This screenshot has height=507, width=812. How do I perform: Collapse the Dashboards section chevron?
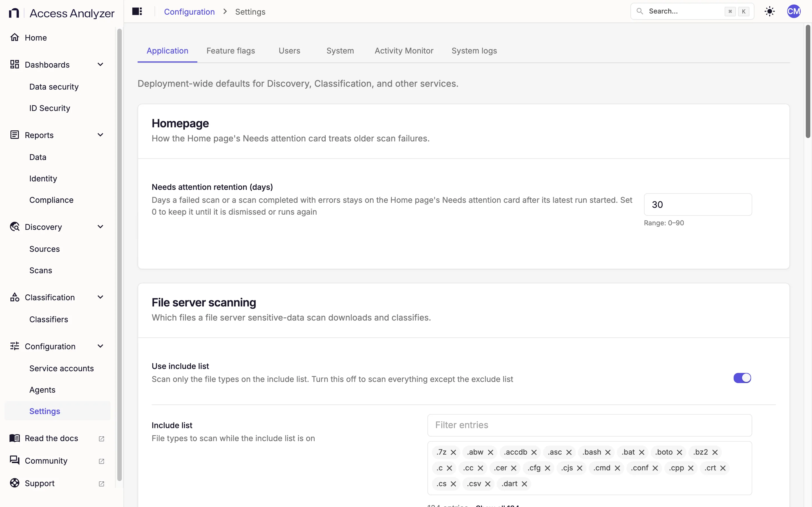click(x=100, y=65)
